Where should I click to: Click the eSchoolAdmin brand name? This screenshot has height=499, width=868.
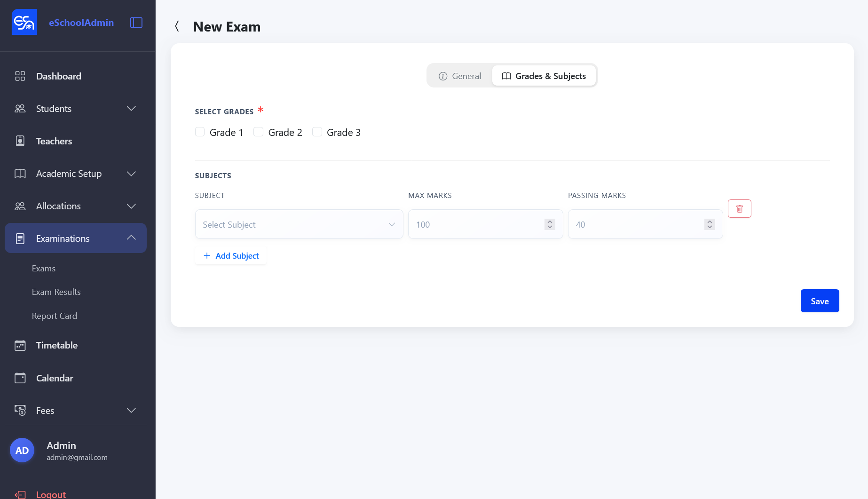pyautogui.click(x=81, y=23)
